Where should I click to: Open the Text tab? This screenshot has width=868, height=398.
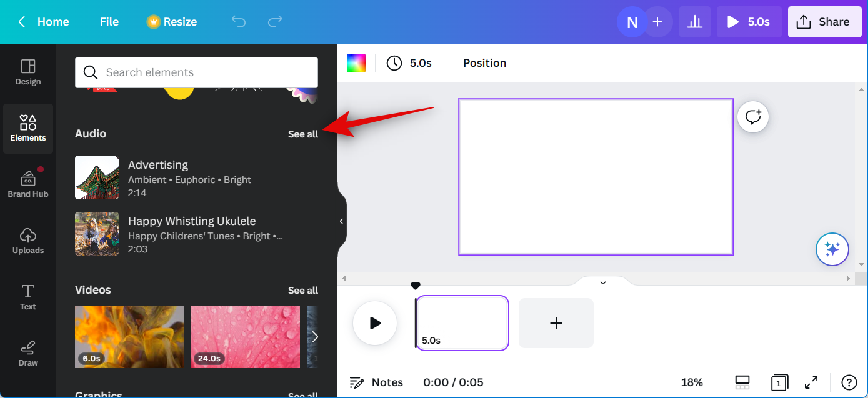[x=28, y=297]
